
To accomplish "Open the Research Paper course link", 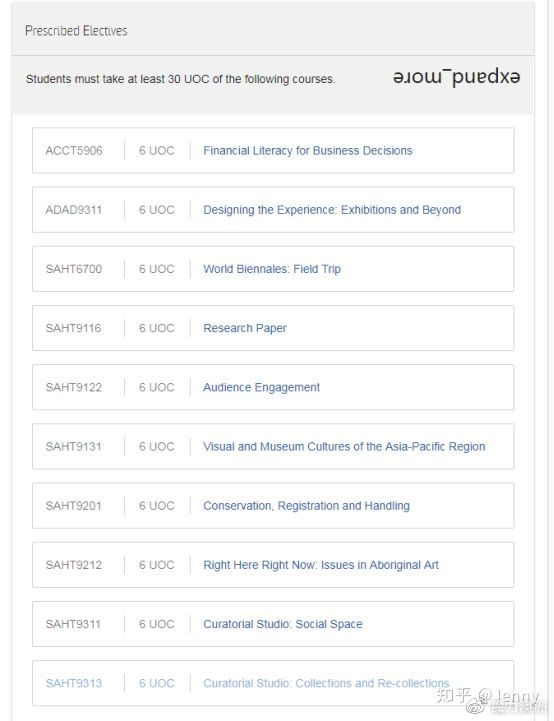I will [x=245, y=328].
